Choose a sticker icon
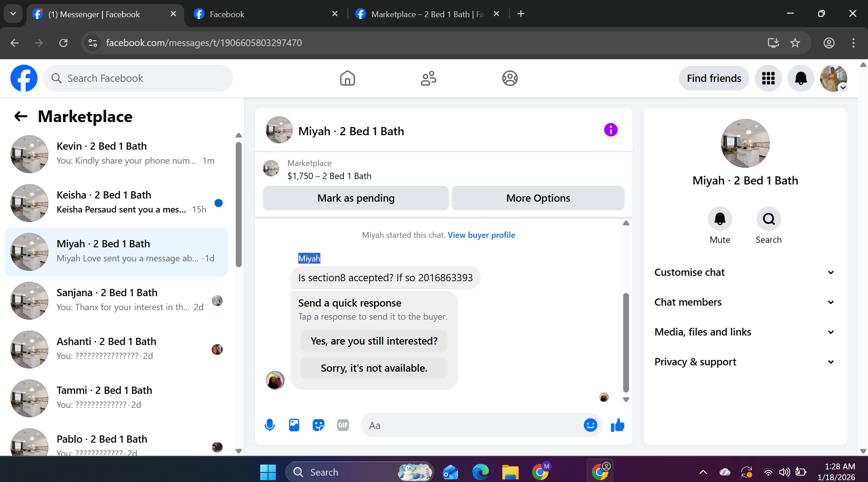Viewport: 868px width, 482px height. pyautogui.click(x=319, y=425)
